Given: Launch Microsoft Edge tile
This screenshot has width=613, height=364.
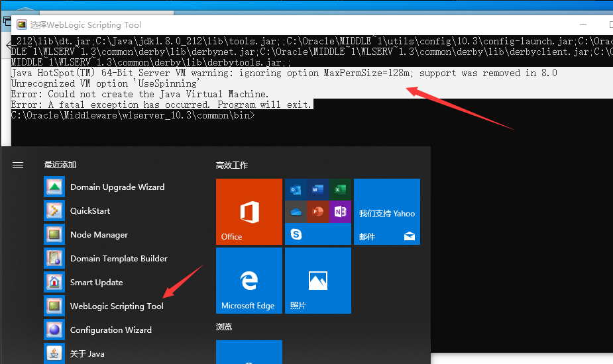Looking at the screenshot, I should click(x=249, y=281).
